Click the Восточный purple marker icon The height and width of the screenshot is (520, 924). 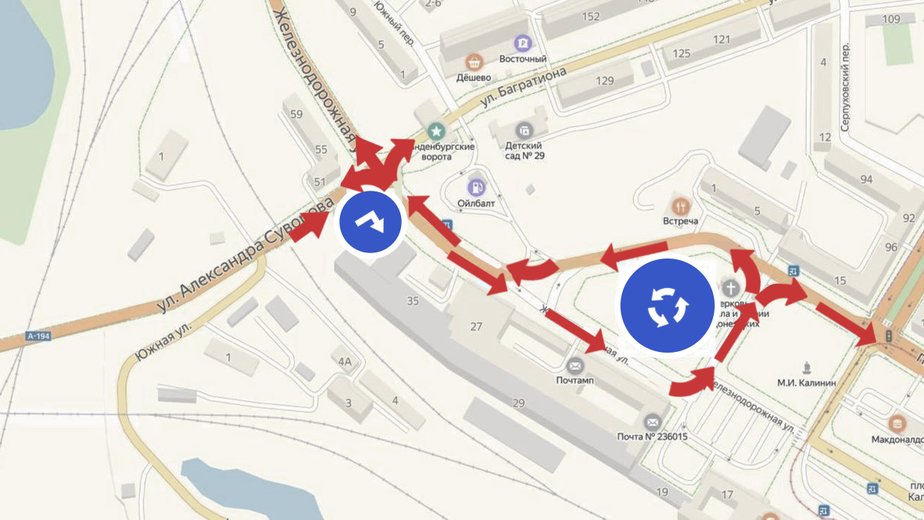pyautogui.click(x=522, y=43)
